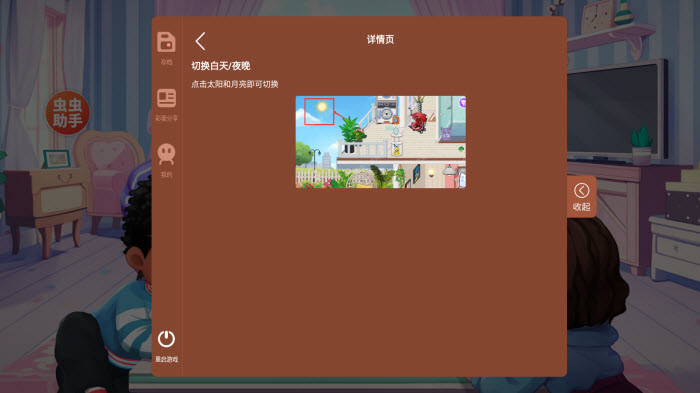Click the picture frame on the nightstand
This screenshot has width=700, height=393.
pos(57,159)
